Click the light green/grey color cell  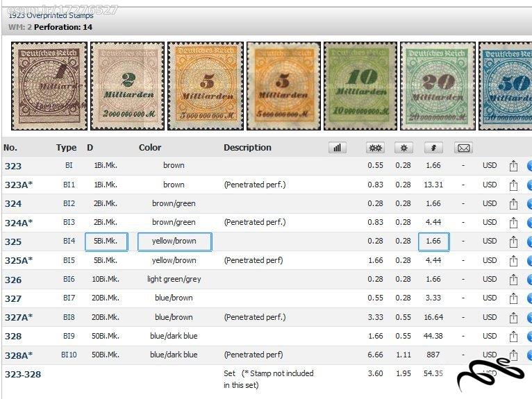(x=174, y=279)
